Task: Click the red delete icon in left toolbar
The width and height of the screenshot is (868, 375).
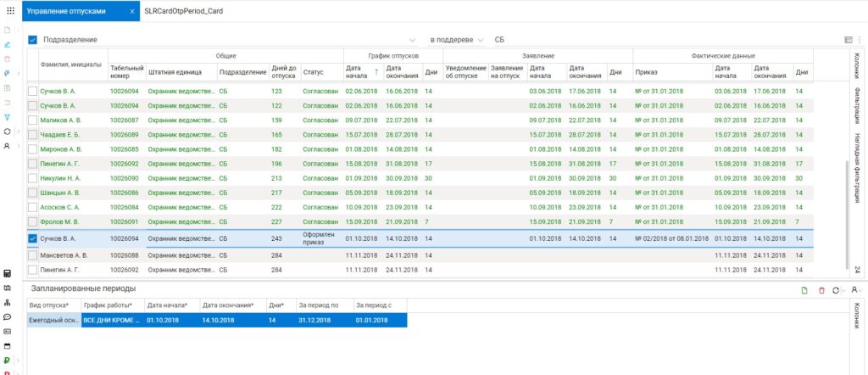Action: (7, 59)
